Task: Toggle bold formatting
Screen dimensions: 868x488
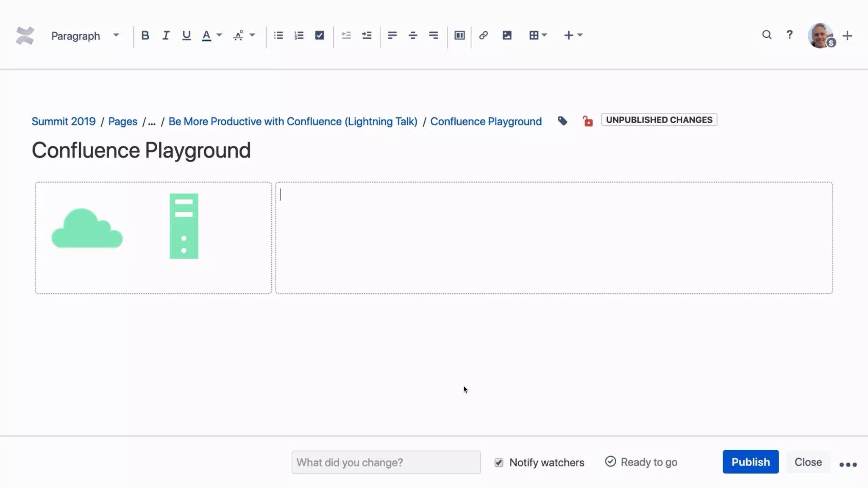Action: (x=145, y=36)
